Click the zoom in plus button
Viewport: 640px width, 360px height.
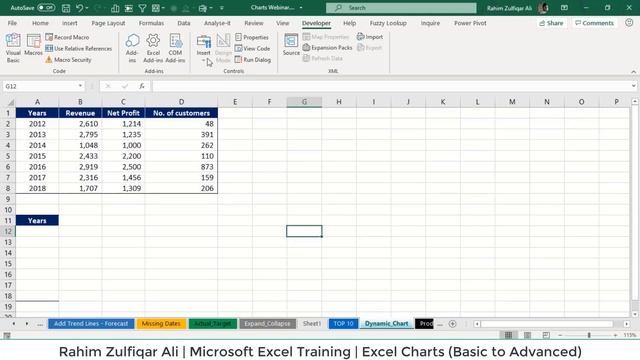(615, 335)
